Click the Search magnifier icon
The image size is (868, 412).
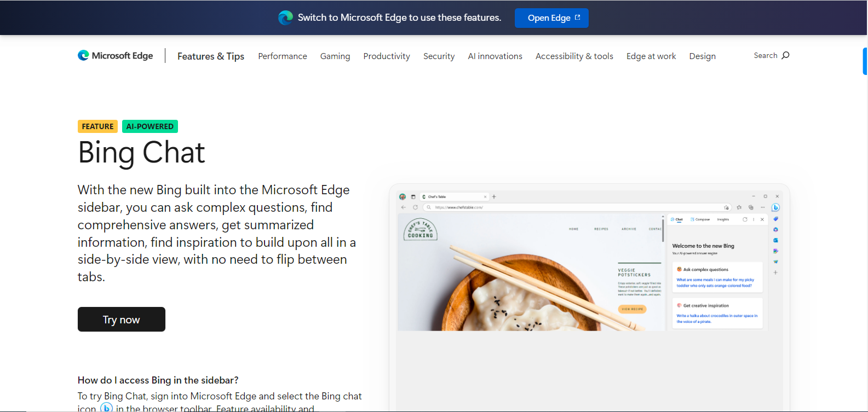(x=785, y=55)
